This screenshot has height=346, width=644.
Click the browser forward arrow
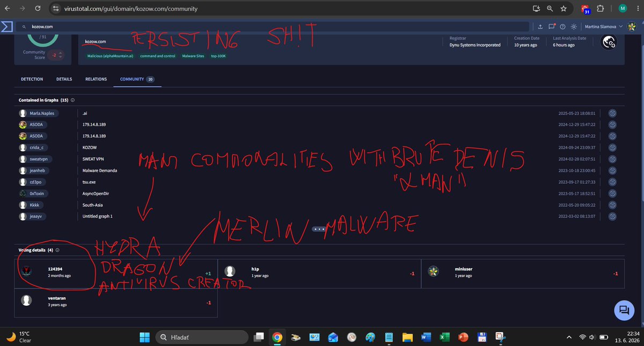[x=22, y=9]
